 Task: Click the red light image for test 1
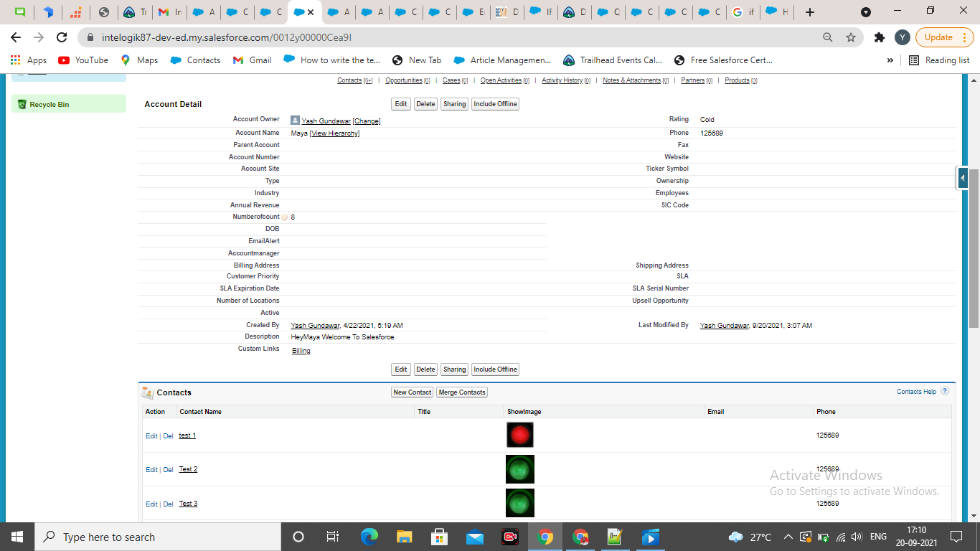[520, 435]
